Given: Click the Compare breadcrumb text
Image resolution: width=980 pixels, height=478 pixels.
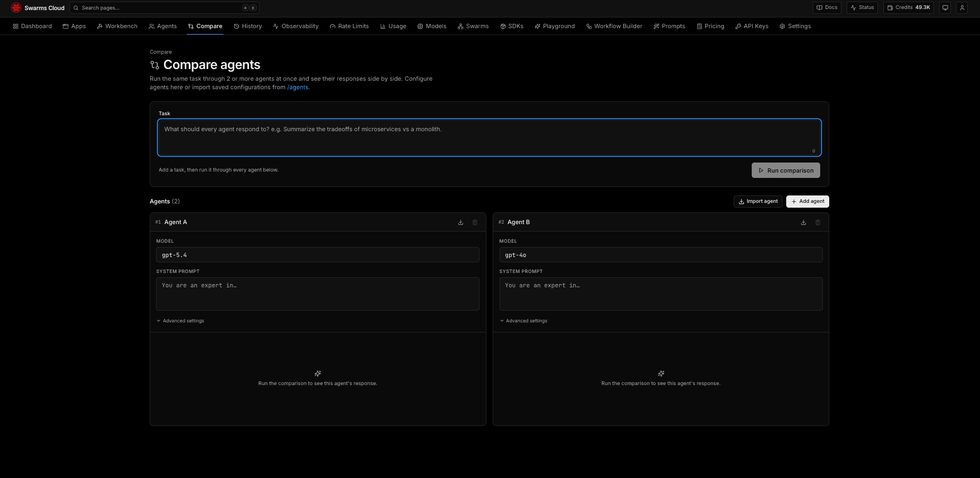Looking at the screenshot, I should 161,52.
